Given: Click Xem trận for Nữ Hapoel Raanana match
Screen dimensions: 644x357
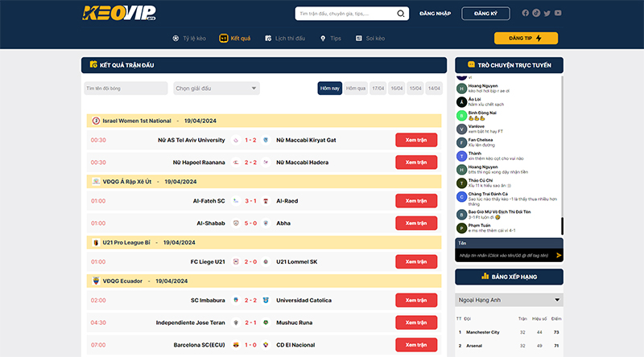Looking at the screenshot, I should coord(416,162).
